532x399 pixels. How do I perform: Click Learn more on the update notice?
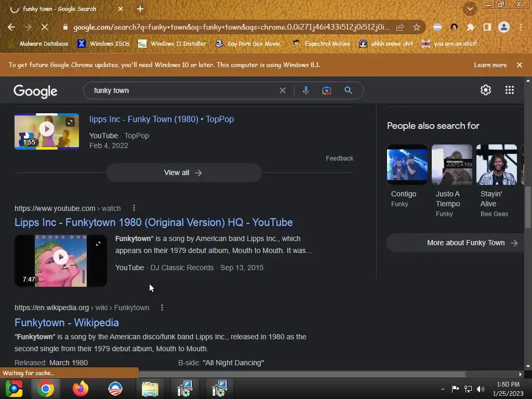pos(490,65)
